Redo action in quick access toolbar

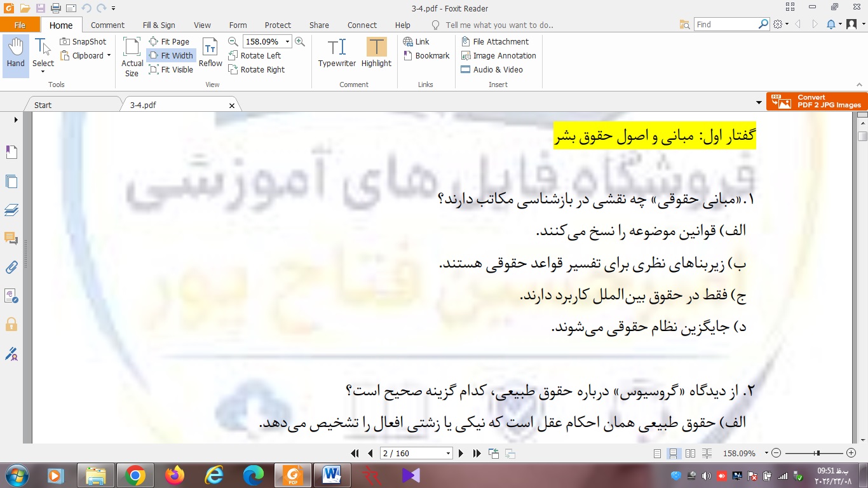tap(101, 8)
